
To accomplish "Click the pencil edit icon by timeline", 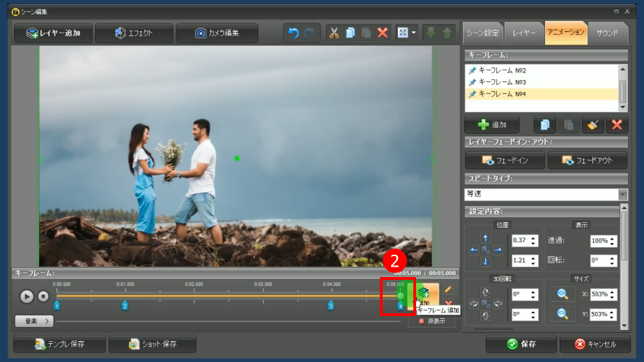I will (448, 288).
